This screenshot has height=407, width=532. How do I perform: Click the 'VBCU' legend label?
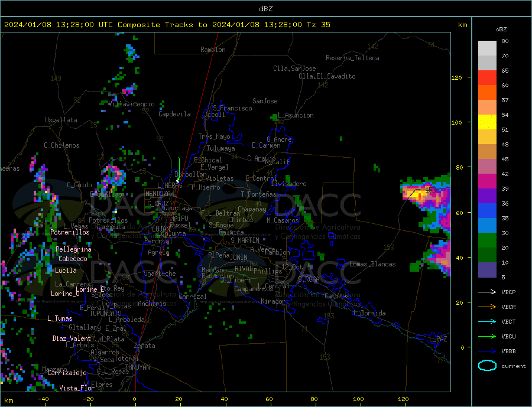[x=508, y=337]
